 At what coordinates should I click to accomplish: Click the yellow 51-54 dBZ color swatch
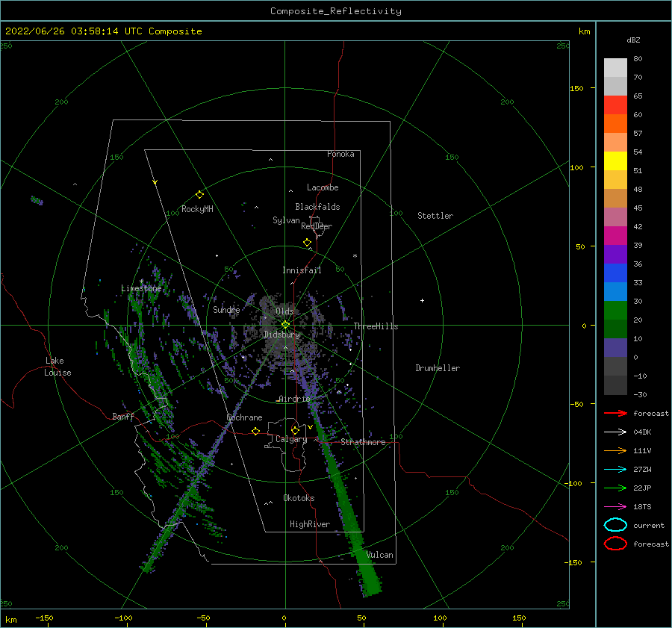tap(615, 161)
